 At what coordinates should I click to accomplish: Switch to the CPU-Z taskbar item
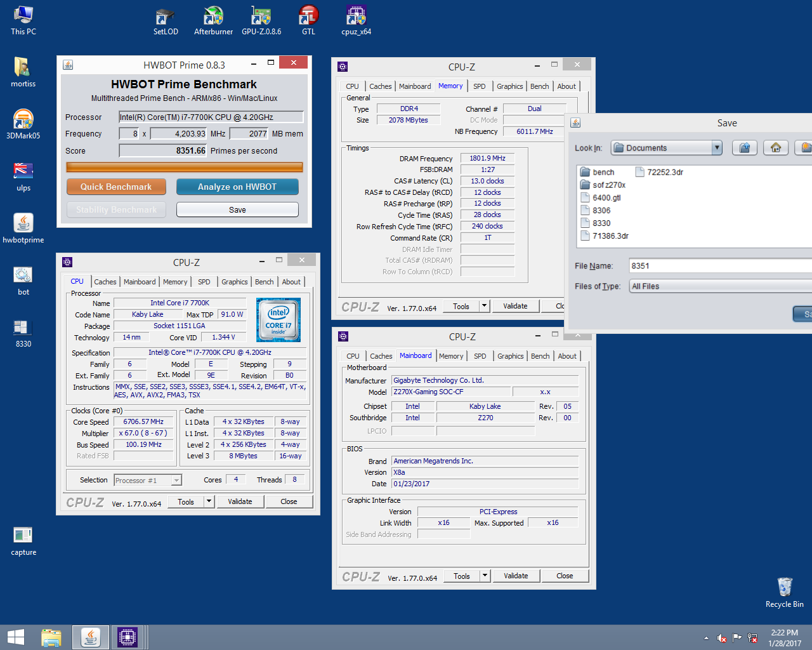point(128,637)
